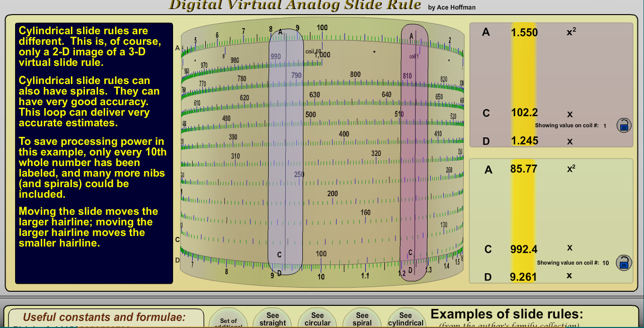Select the C value 992.4 readout
The width and height of the screenshot is (644, 328).
pos(524,249)
